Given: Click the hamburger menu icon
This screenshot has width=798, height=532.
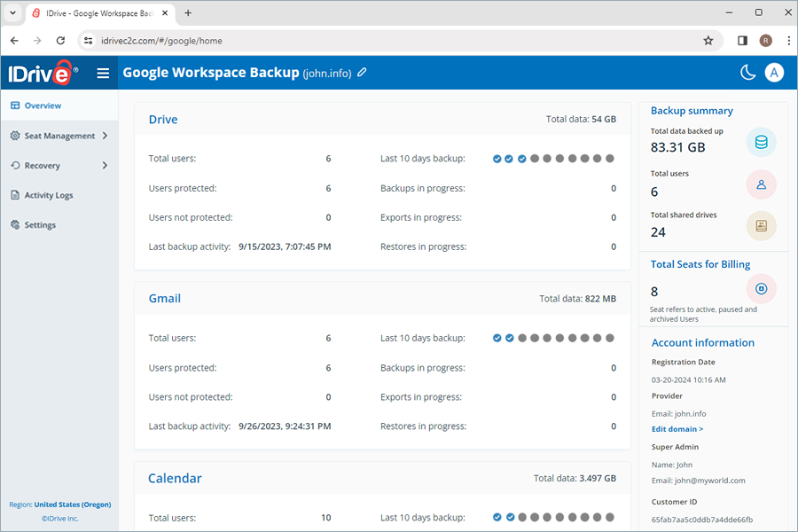Looking at the screenshot, I should coord(104,74).
